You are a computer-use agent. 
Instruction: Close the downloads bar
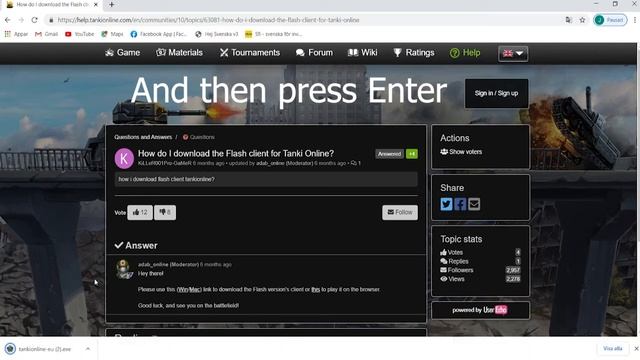click(636, 349)
